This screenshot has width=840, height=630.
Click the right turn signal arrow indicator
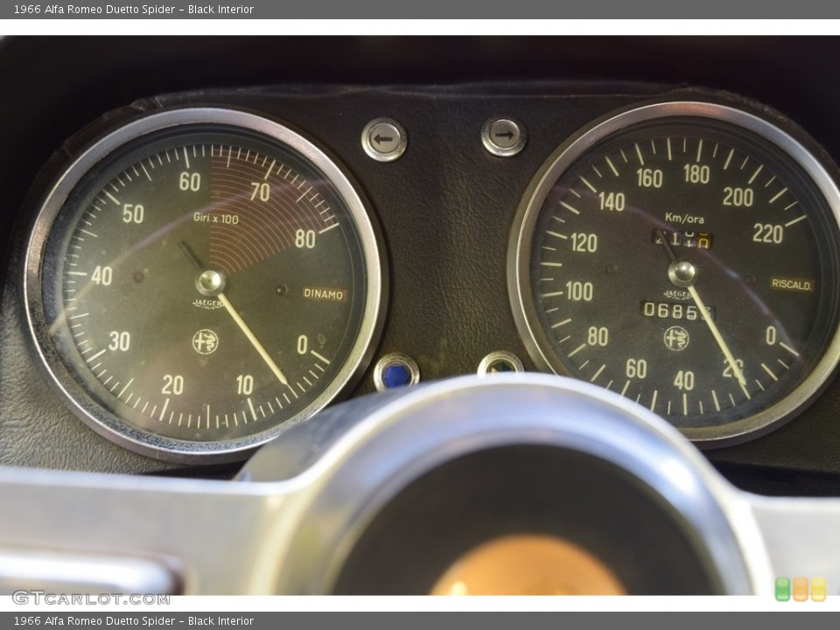click(x=503, y=136)
